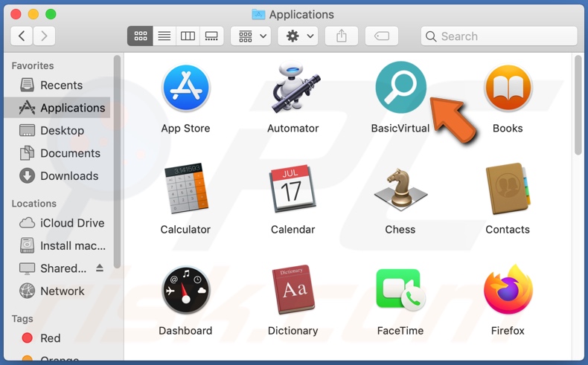Close the Finder window with red button
588x365 pixels.
(16, 14)
